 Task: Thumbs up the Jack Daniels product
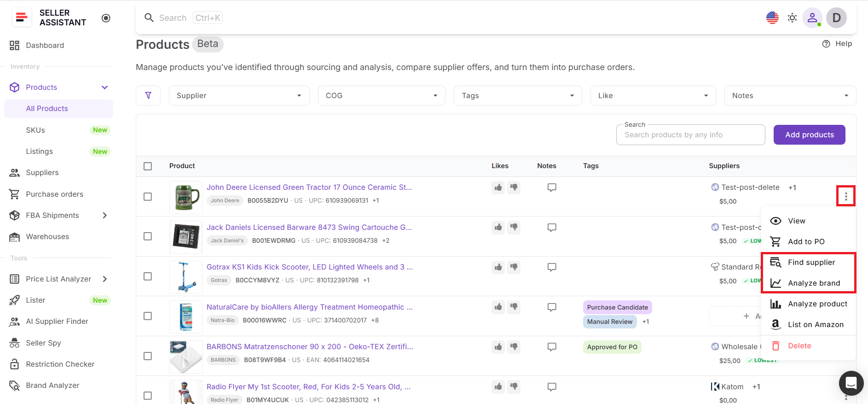pos(498,227)
